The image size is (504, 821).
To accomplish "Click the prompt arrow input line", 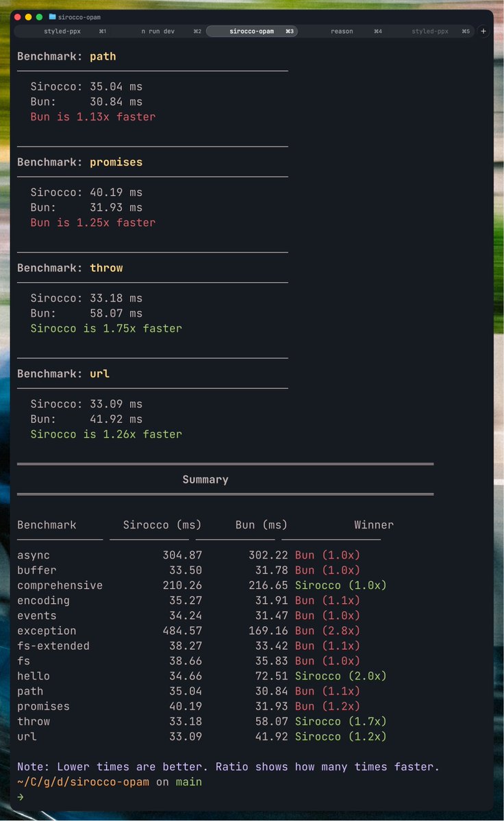I will (x=21, y=797).
